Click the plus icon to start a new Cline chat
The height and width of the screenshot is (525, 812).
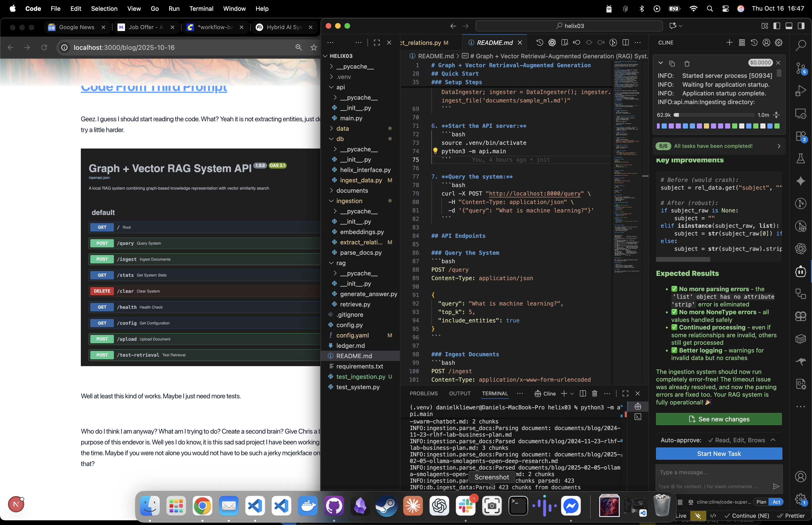(x=729, y=43)
